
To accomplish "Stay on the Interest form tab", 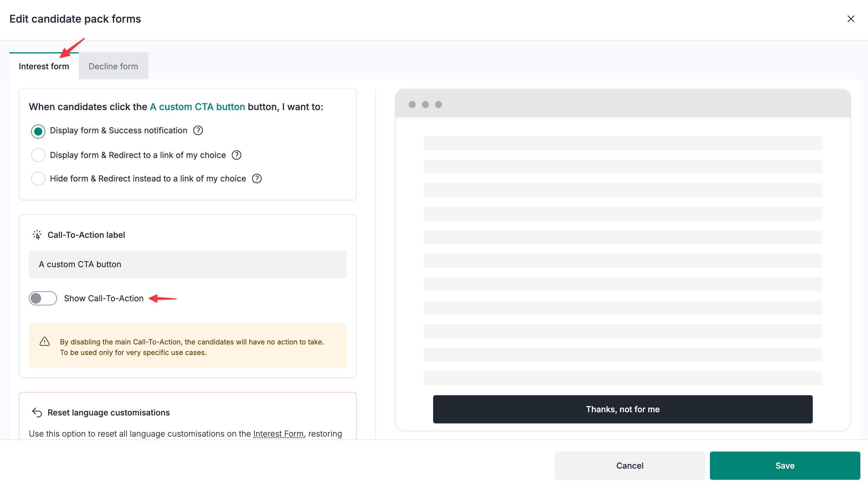I will tap(43, 66).
